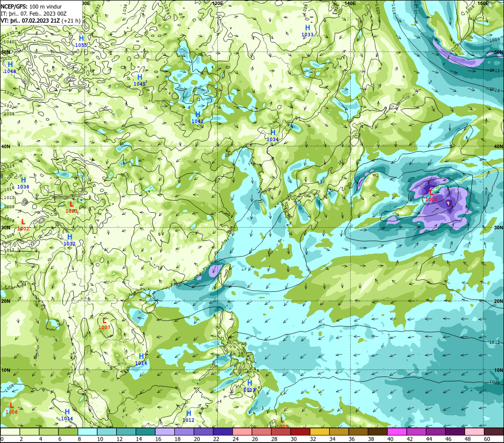Pick the dark maroon swatch above the 60 mark
504x443 pixels.
(494, 431)
